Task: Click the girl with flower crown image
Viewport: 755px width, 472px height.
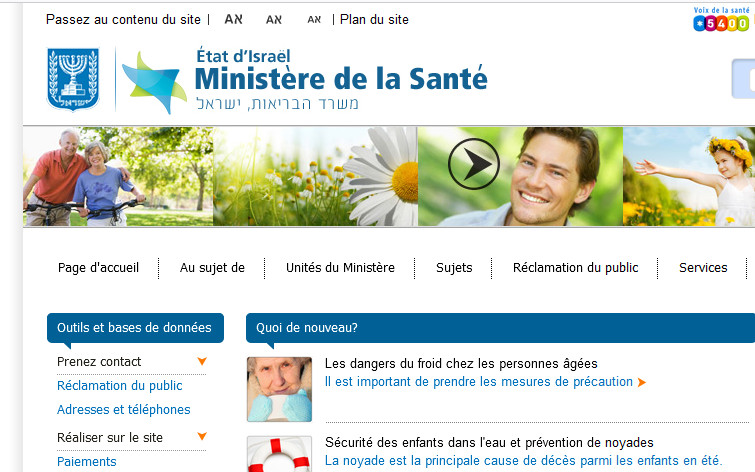Action: [x=689, y=177]
